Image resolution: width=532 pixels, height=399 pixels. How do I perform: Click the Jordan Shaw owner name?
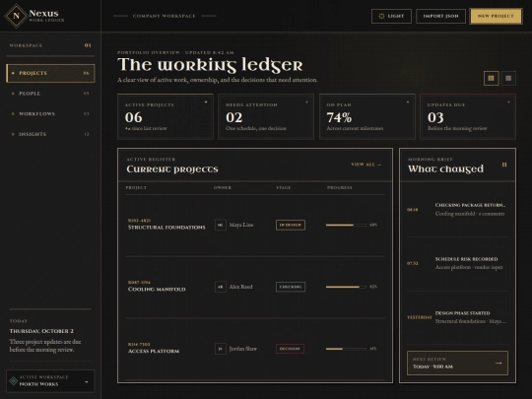[x=243, y=349]
